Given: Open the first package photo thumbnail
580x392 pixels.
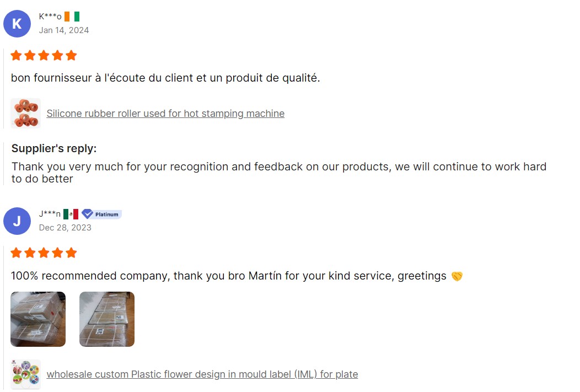Looking at the screenshot, I should 38,319.
